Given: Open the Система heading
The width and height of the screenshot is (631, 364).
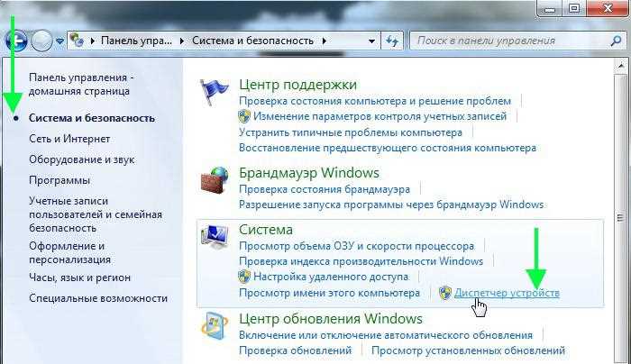Looking at the screenshot, I should (x=266, y=230).
